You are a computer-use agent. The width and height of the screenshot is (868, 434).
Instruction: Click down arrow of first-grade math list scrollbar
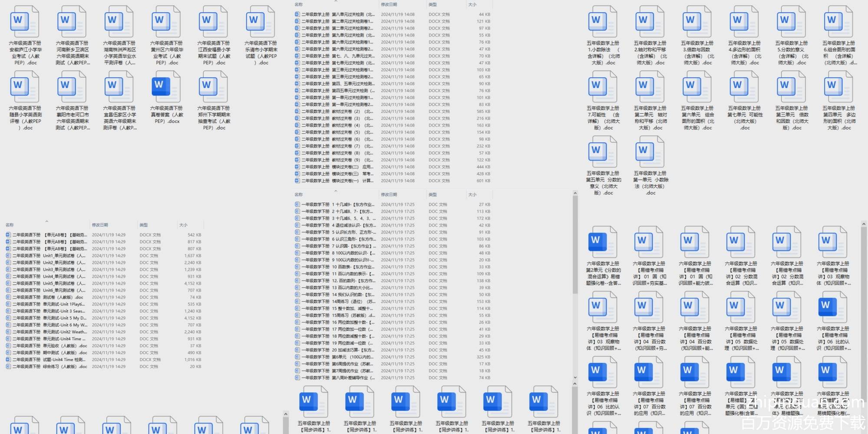[575, 378]
